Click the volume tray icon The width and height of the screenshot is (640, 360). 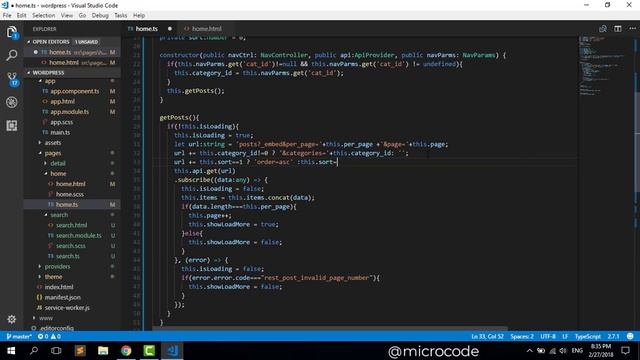coord(563,351)
